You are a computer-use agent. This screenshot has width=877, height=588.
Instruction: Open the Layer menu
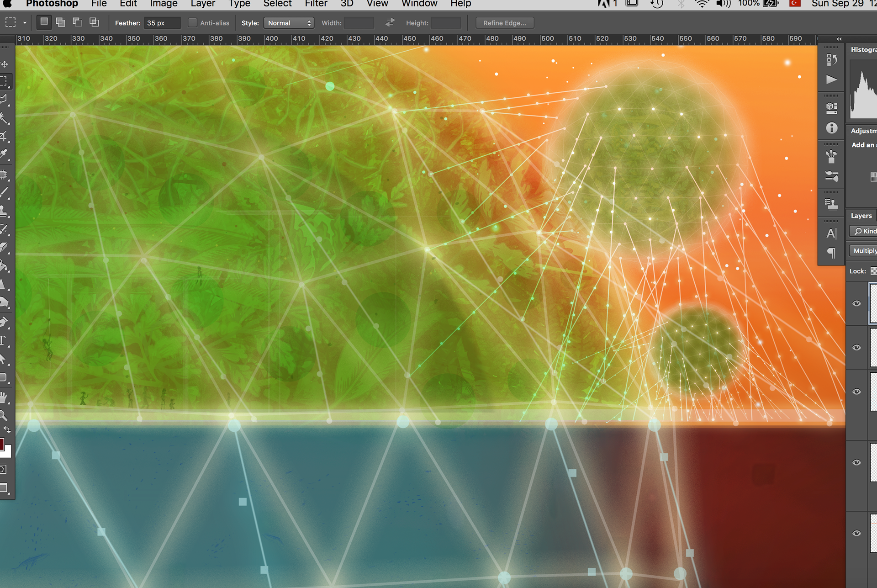(203, 4)
